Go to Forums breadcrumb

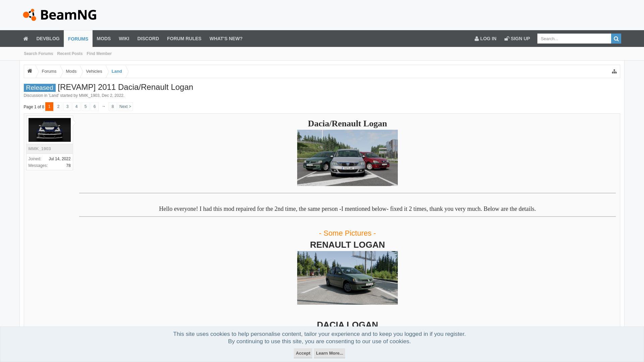click(49, 71)
